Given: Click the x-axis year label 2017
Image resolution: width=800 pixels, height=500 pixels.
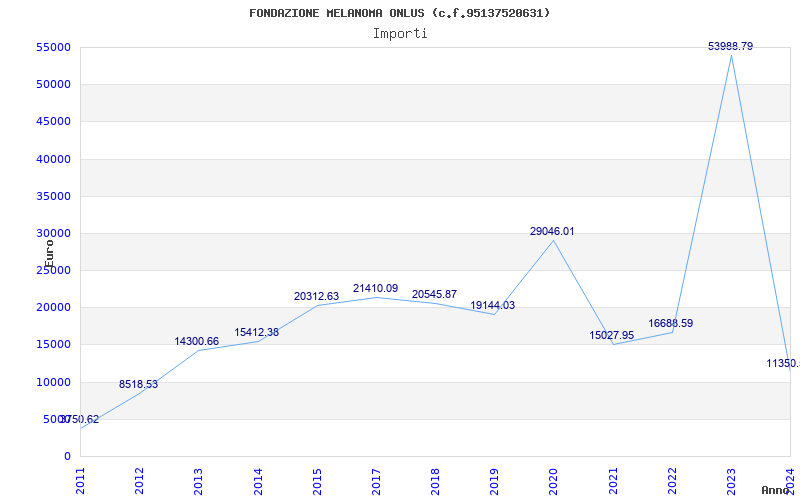Looking at the screenshot, I should point(377,481).
